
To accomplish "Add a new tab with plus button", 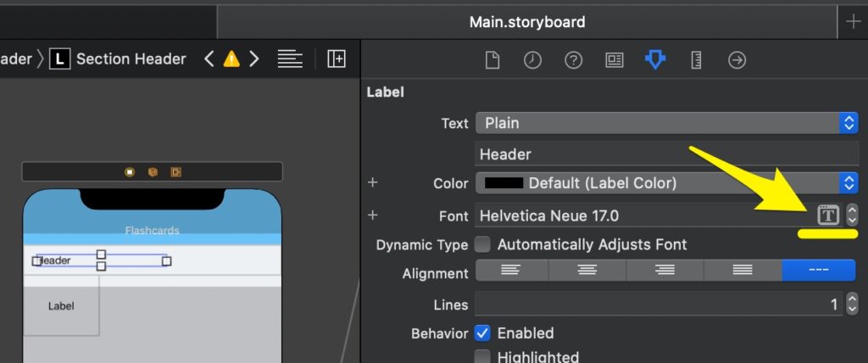I will [853, 22].
